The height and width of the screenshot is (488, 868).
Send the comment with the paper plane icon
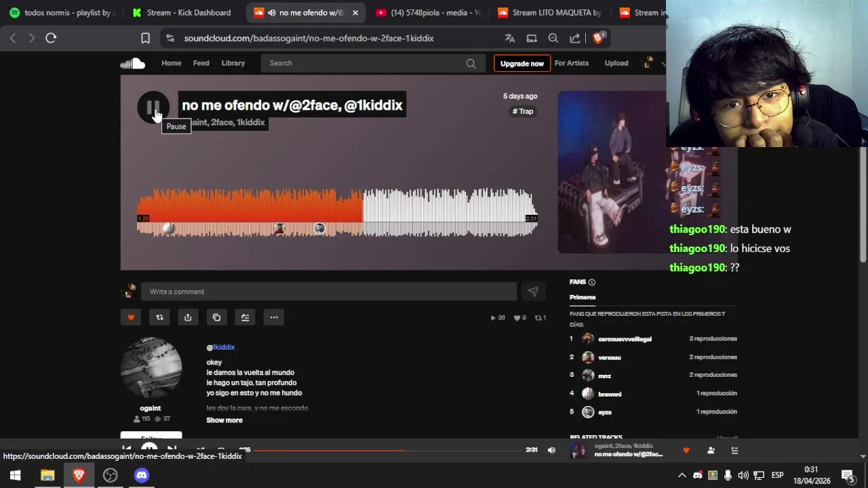[x=533, y=291]
